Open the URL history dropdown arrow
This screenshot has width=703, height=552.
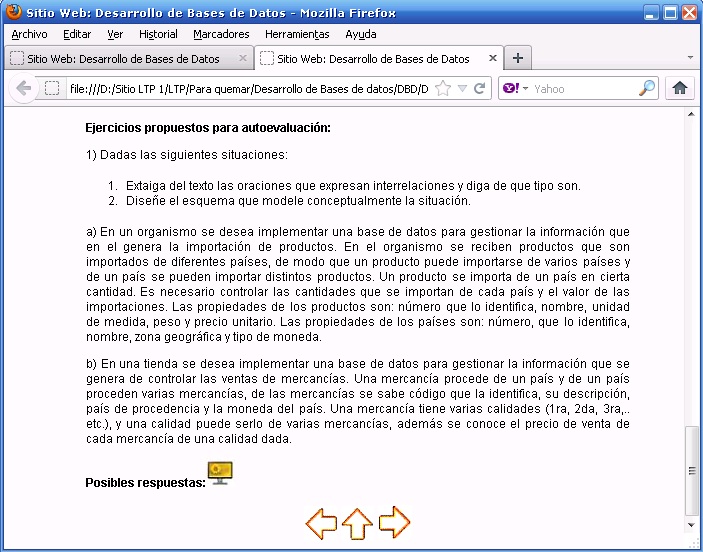[x=462, y=88]
